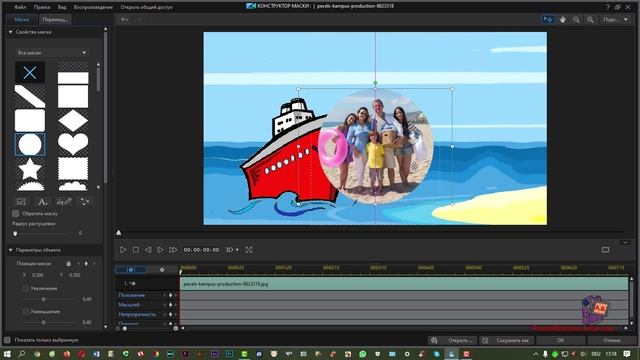Open the 'Вид' menu

tap(62, 7)
